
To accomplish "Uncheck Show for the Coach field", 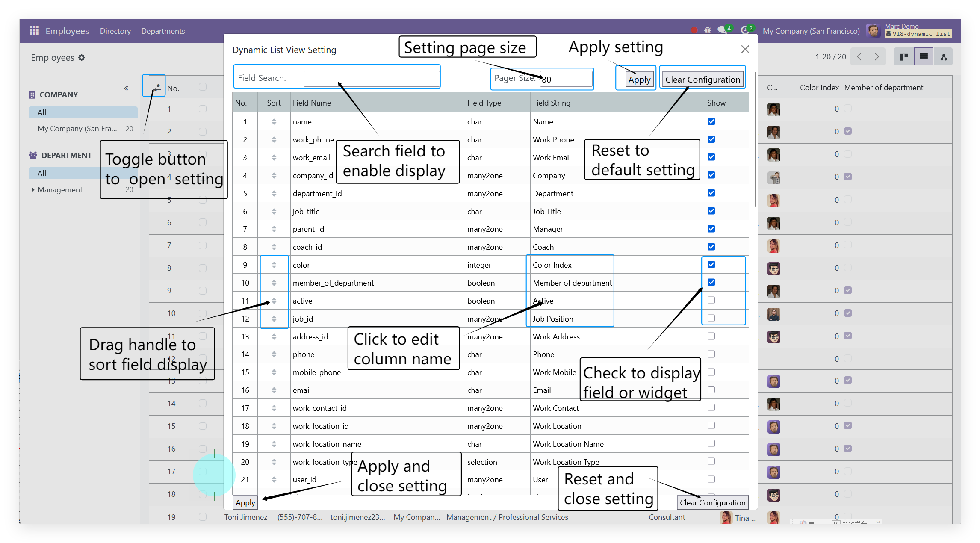I will pyautogui.click(x=711, y=247).
